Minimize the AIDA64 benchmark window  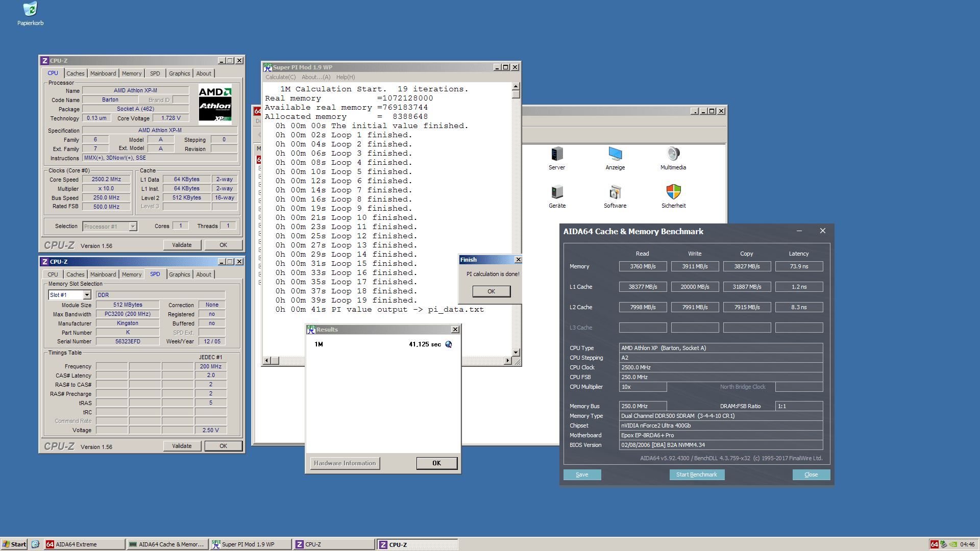[799, 231]
